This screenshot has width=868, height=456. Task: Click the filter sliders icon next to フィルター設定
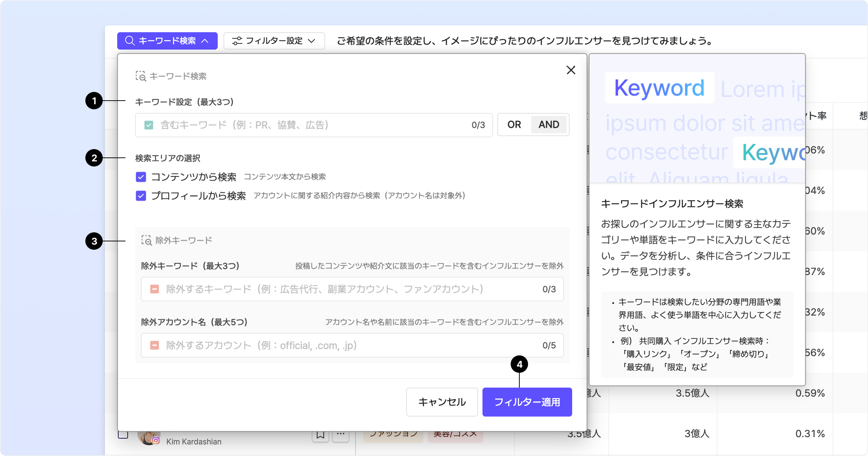(x=237, y=41)
